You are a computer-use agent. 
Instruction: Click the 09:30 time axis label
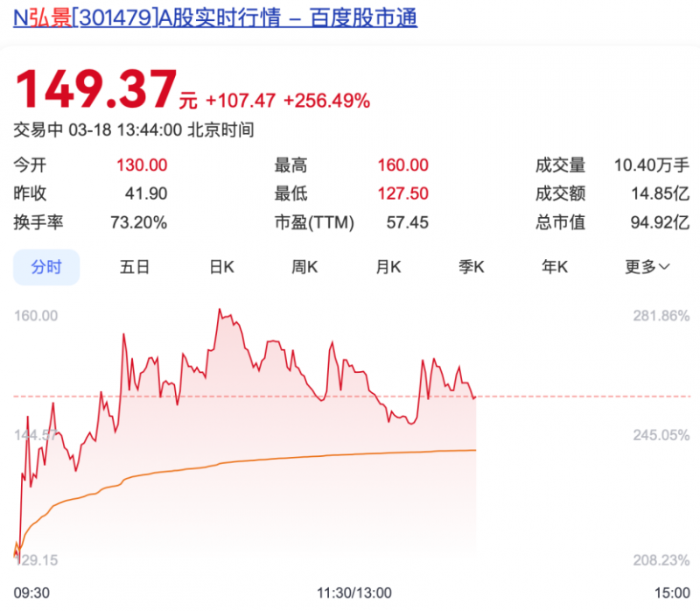31,592
